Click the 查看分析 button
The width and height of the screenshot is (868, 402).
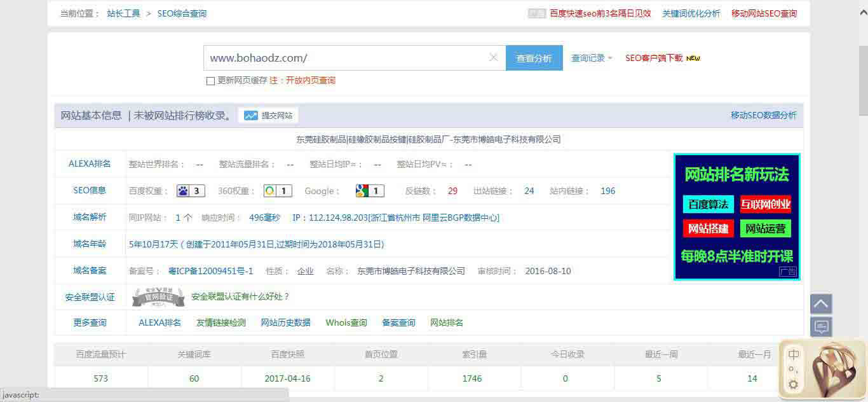(534, 58)
